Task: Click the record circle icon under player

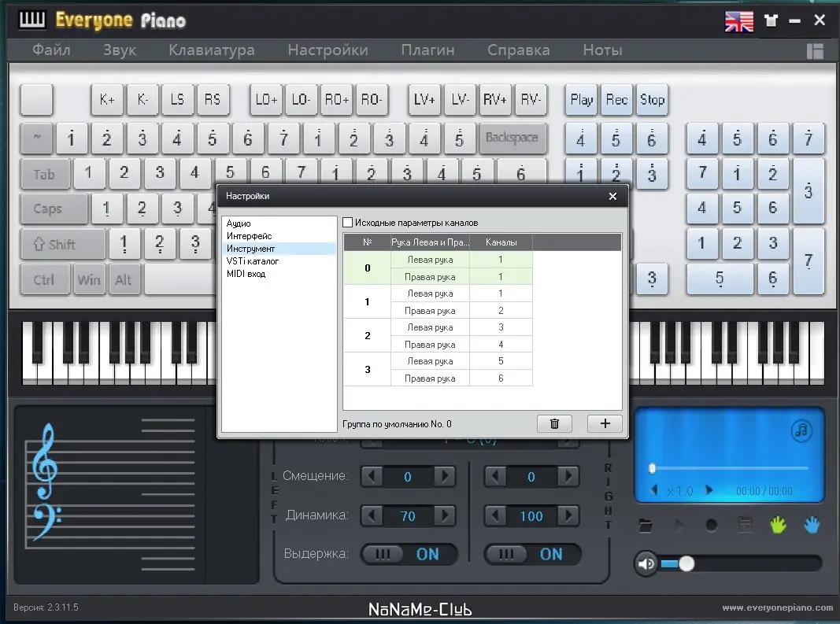Action: click(x=712, y=526)
